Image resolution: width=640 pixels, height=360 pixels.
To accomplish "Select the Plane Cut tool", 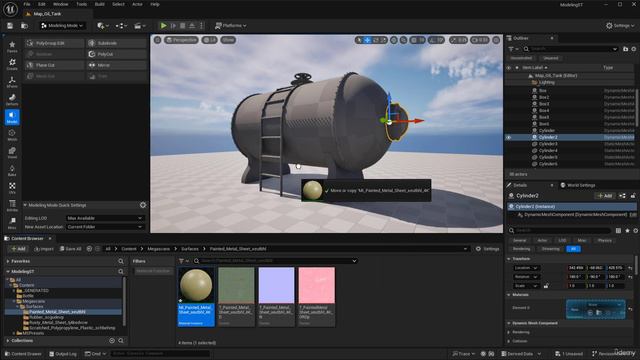I will click(x=54, y=65).
